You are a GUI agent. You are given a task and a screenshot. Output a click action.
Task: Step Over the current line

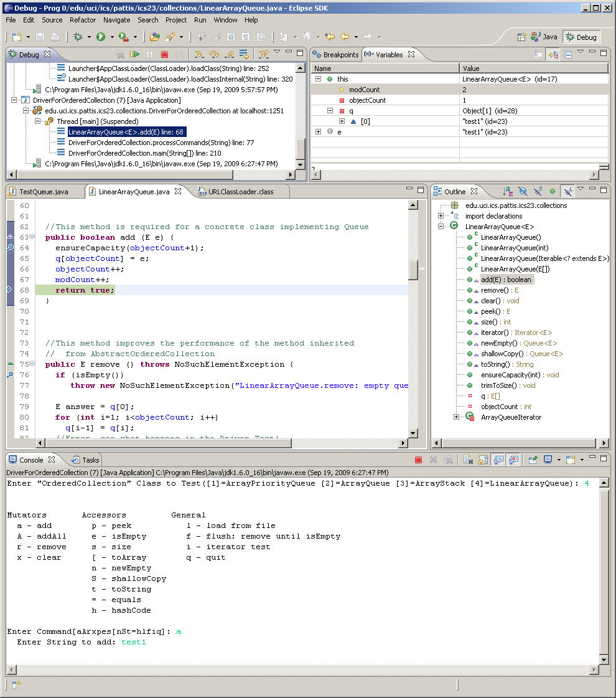(x=213, y=54)
